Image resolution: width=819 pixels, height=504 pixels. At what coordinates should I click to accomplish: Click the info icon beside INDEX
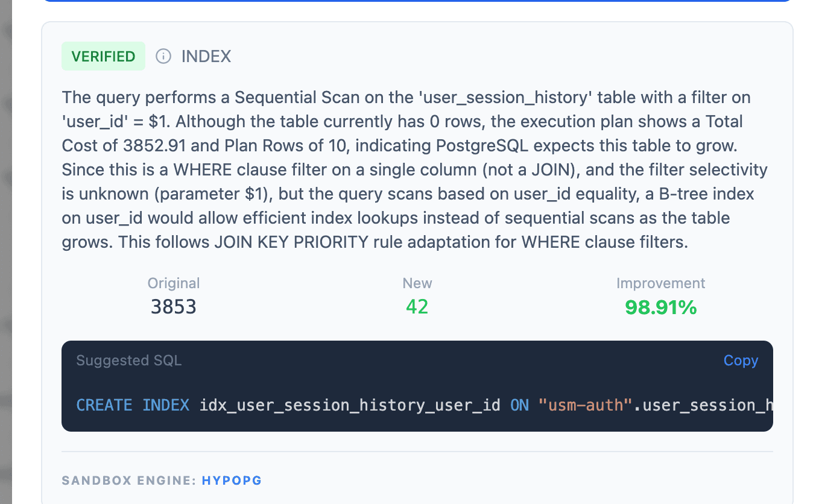[163, 56]
